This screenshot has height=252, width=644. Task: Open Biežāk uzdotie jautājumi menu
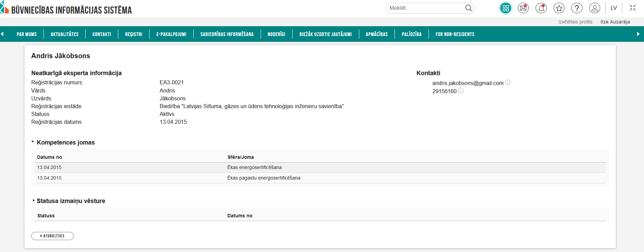click(326, 34)
